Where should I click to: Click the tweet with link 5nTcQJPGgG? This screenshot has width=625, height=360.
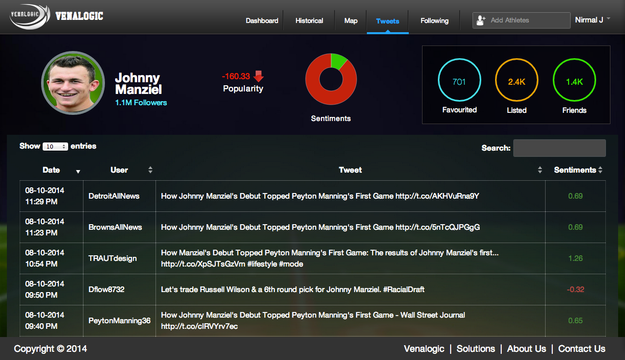point(320,227)
